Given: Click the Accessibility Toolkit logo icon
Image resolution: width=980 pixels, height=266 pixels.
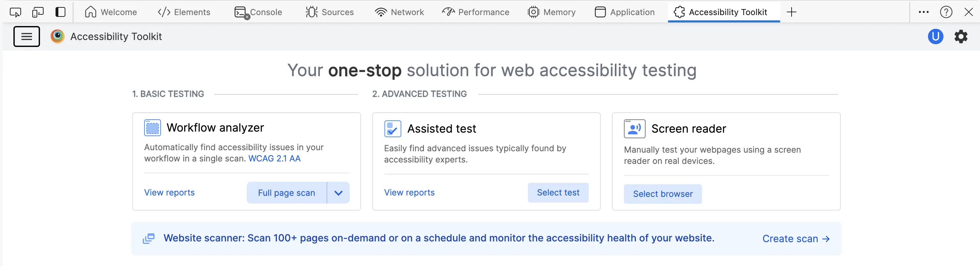Looking at the screenshot, I should (57, 36).
